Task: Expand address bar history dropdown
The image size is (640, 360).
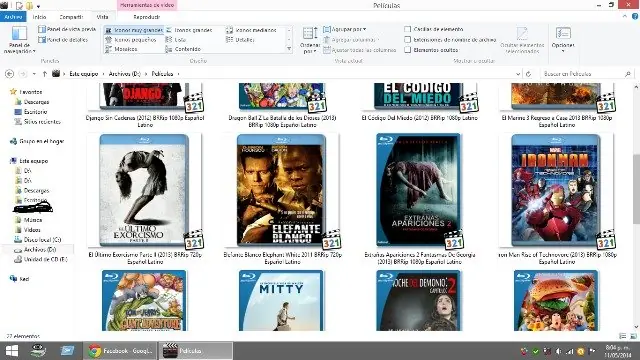Action: click(x=518, y=74)
